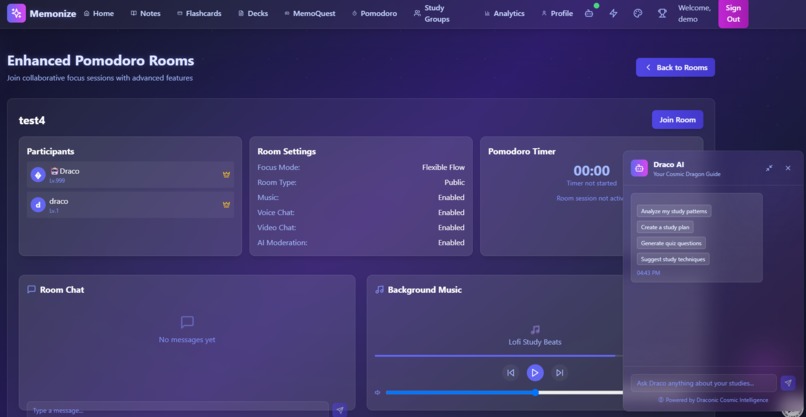Join the test4 room
This screenshot has width=806, height=417.
click(677, 120)
